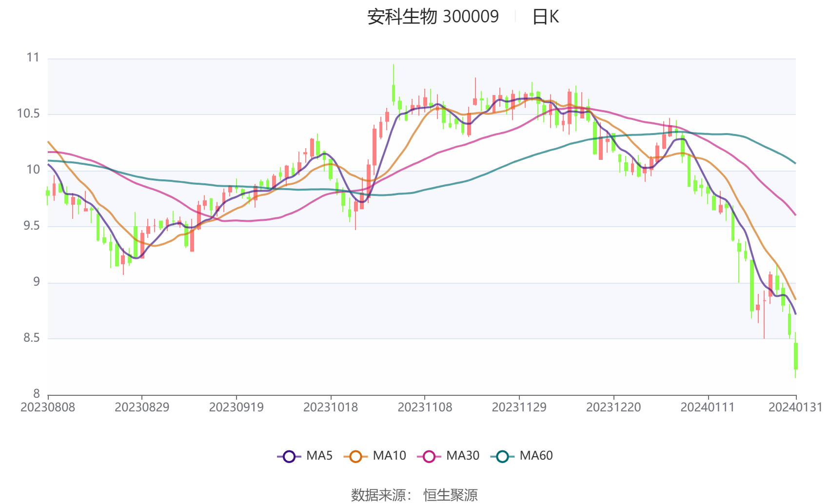Image resolution: width=829 pixels, height=504 pixels.
Task: Click the 8.5 price label on y-axis
Action: [31, 338]
